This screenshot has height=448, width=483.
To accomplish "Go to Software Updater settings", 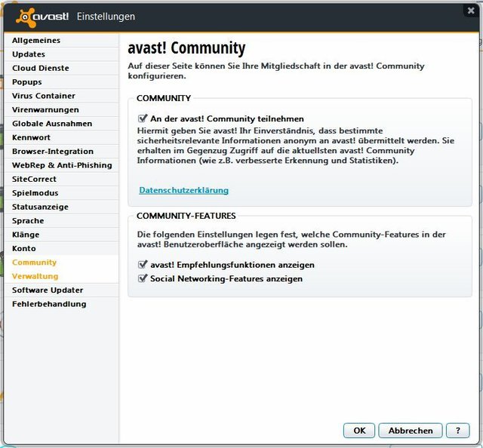I will (x=61, y=290).
